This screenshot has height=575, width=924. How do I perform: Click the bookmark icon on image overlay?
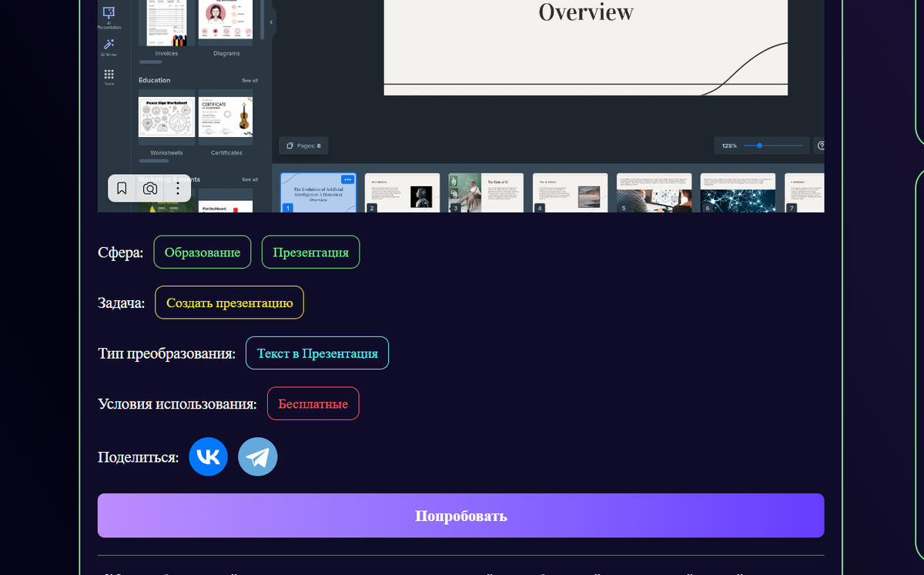pos(122,188)
